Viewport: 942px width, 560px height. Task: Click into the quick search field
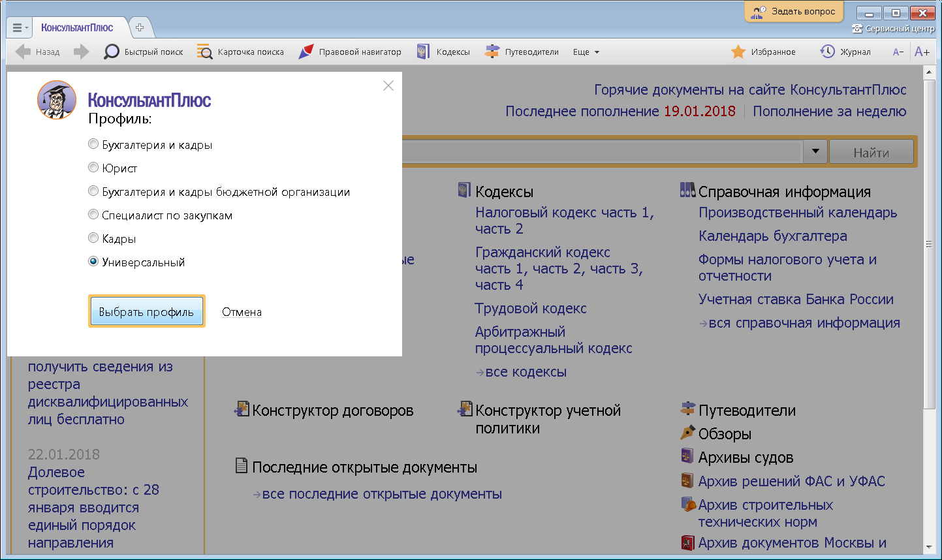click(x=602, y=151)
